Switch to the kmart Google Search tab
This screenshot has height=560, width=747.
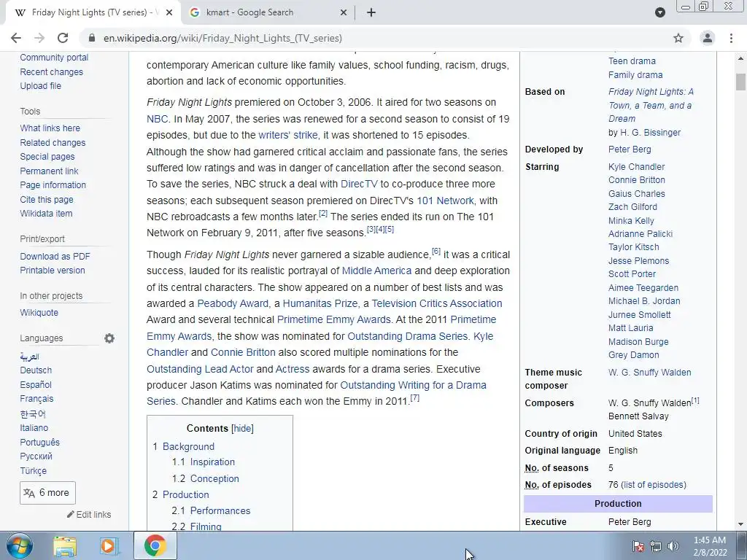coord(268,12)
